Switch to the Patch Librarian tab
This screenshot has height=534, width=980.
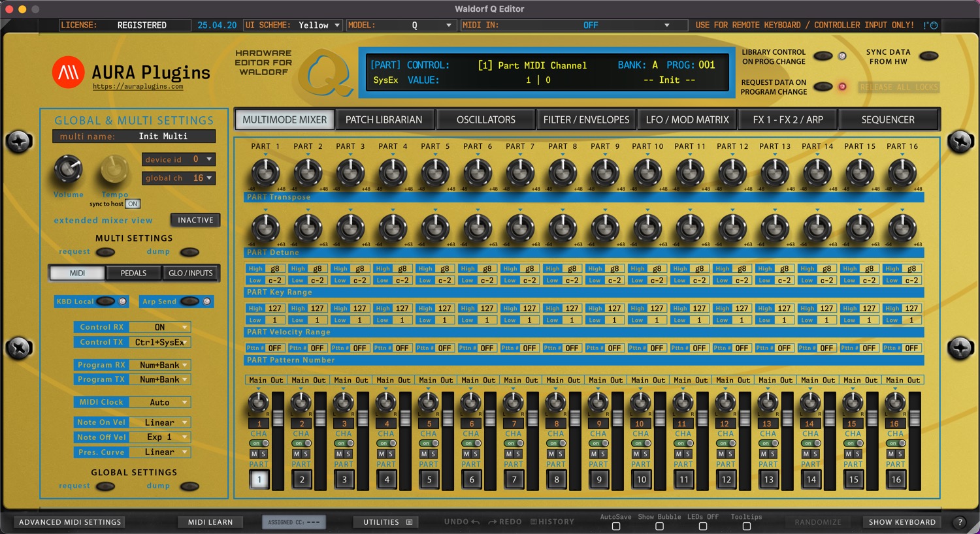coord(384,119)
